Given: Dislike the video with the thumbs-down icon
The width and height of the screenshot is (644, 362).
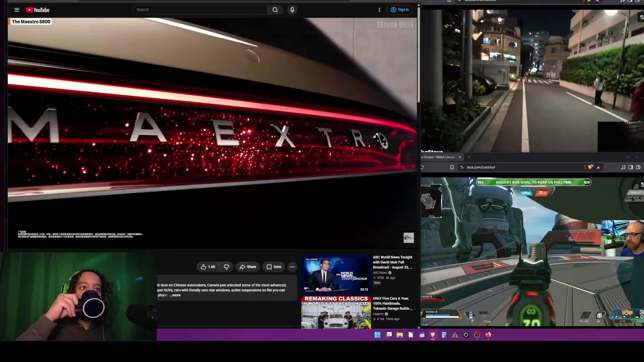Looking at the screenshot, I should pos(226,267).
